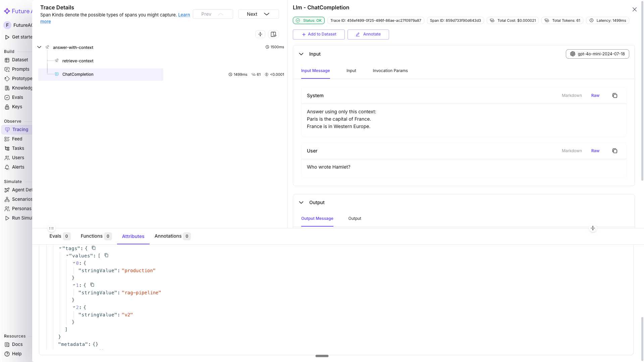The height and width of the screenshot is (362, 644).
Task: Select the retrieve-context span in the trace tree
Action: coord(78,61)
